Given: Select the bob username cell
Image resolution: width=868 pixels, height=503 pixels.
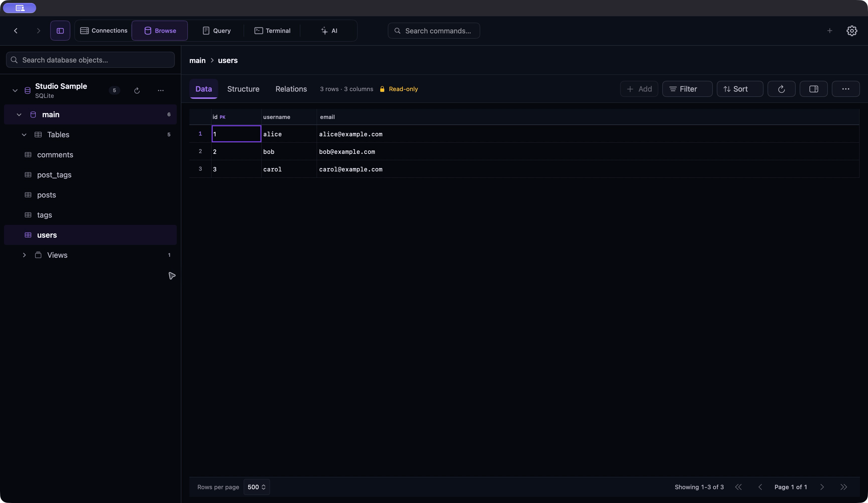Looking at the screenshot, I should pyautogui.click(x=289, y=152).
